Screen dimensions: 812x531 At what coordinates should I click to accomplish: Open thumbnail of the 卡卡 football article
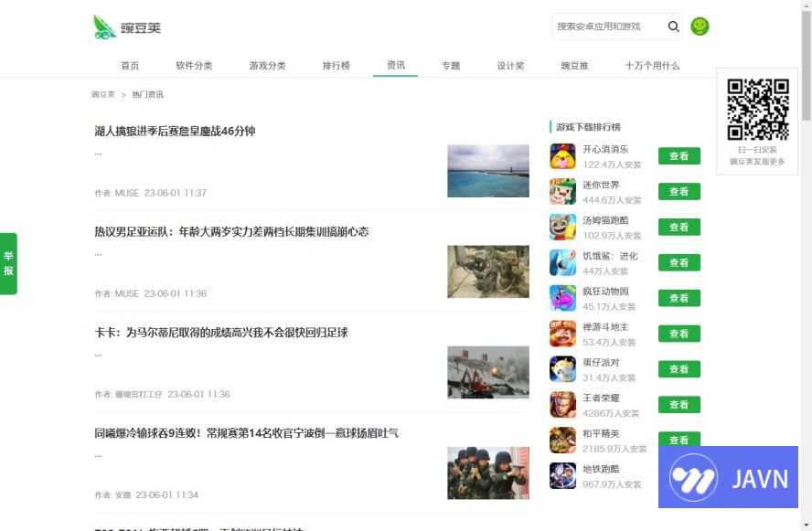click(487, 372)
